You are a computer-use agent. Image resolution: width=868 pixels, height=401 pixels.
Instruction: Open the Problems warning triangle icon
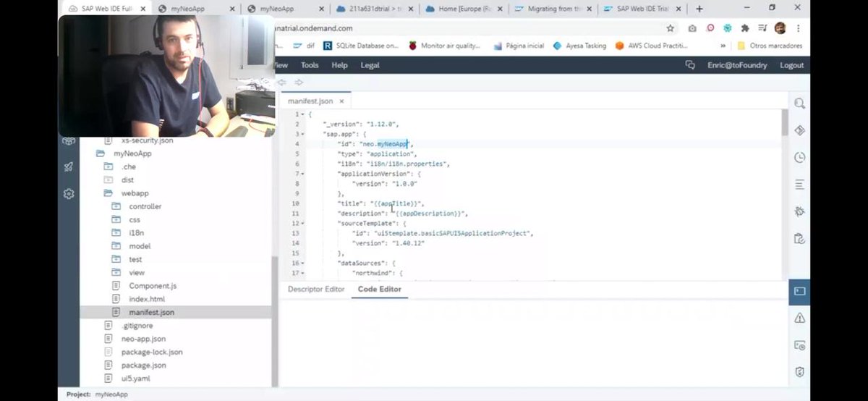pyautogui.click(x=799, y=318)
